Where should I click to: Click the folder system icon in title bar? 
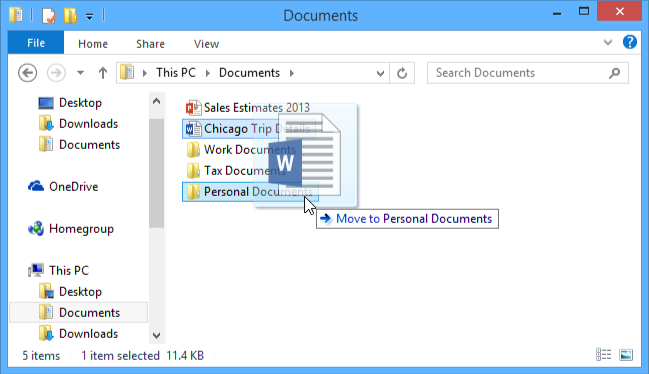coord(16,15)
